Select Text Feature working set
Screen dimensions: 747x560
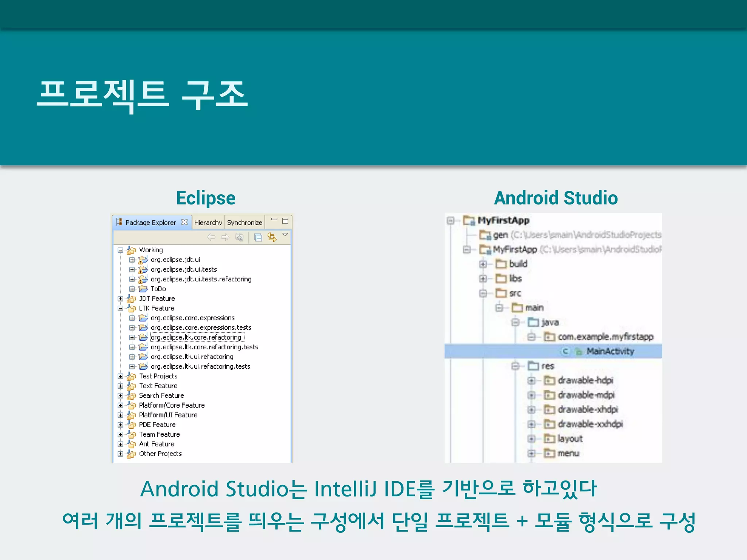point(158,386)
